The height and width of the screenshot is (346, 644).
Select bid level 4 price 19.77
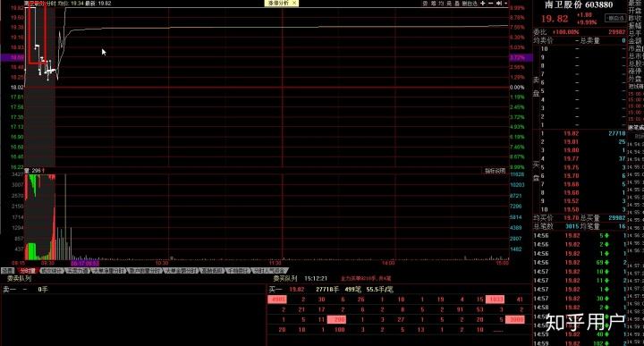tap(571, 159)
